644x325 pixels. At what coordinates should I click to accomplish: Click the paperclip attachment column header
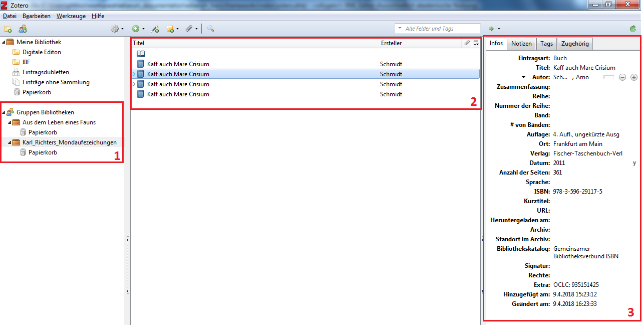pyautogui.click(x=467, y=43)
